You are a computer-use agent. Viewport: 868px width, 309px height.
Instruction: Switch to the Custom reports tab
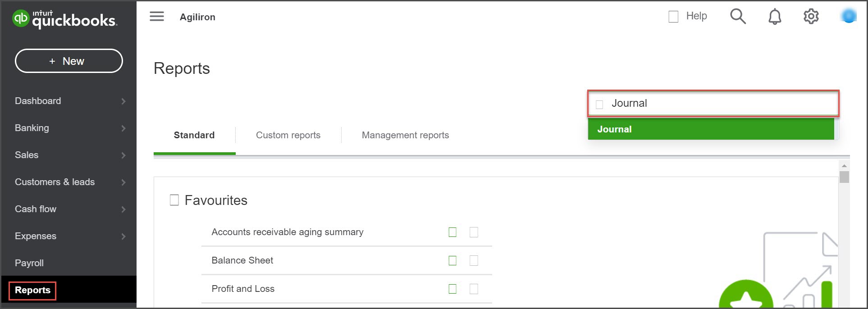[288, 135]
